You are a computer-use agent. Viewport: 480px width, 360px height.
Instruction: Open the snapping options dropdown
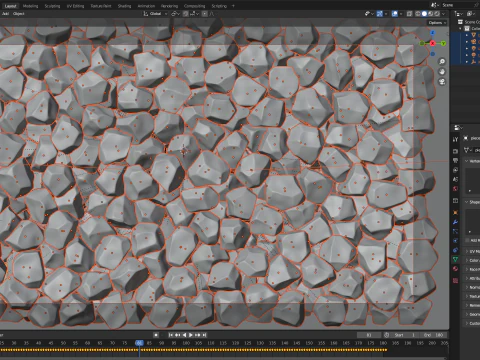(195, 14)
